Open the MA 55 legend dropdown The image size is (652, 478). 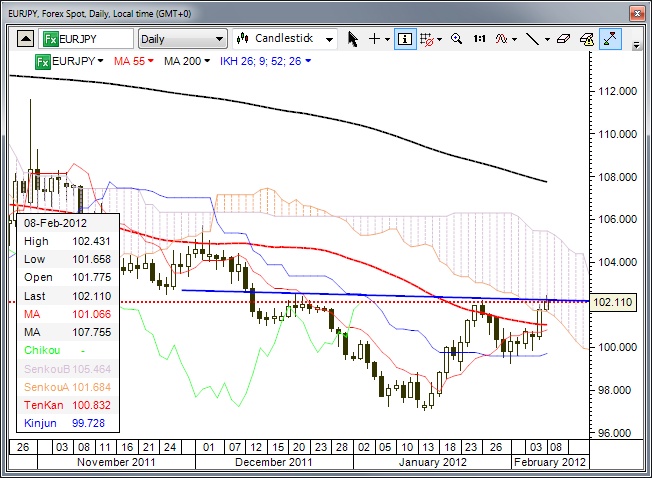151,61
